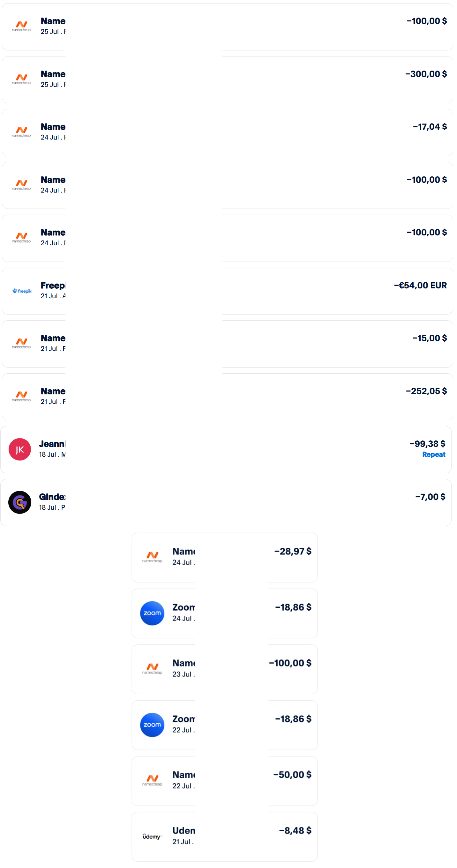Image resolution: width=457 pixels, height=868 pixels.
Task: Click the Zoom icon on the 22 Jul transaction
Action: [152, 725]
